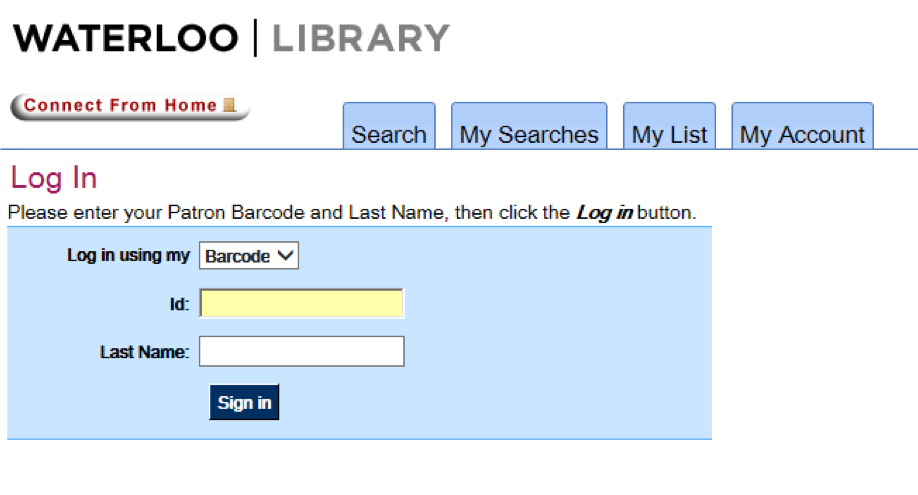Viewport: 918px width, 495px height.
Task: Click the Patron Barcode instruction sentence
Action: coord(290,213)
